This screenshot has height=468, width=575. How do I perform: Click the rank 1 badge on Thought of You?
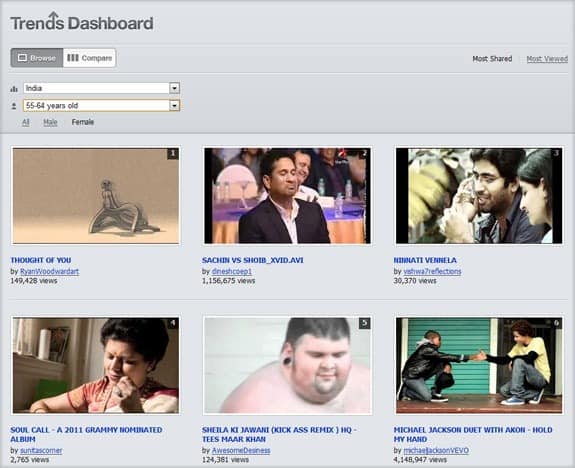[173, 154]
